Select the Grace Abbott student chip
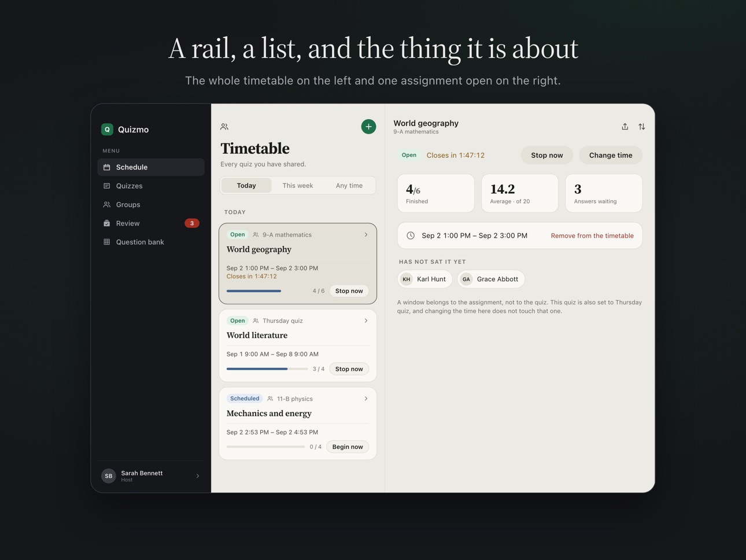 point(491,279)
